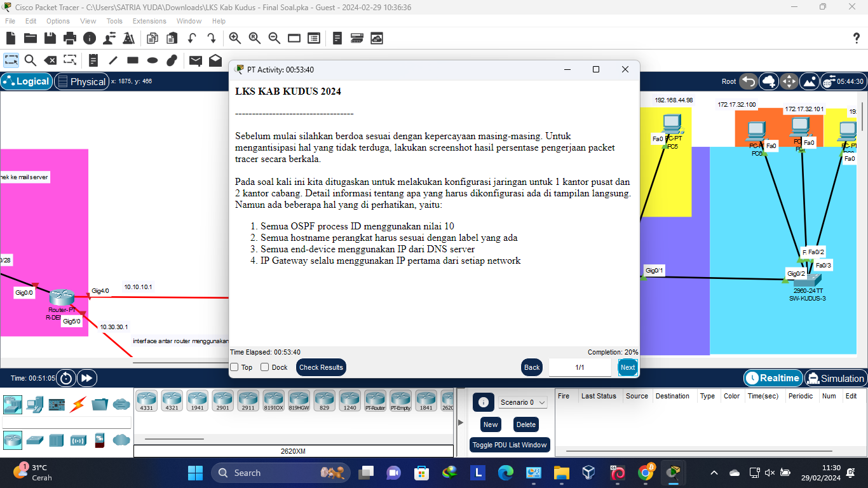Image resolution: width=868 pixels, height=488 pixels.
Task: Click Toggle PDU List Window button
Action: pos(510,445)
